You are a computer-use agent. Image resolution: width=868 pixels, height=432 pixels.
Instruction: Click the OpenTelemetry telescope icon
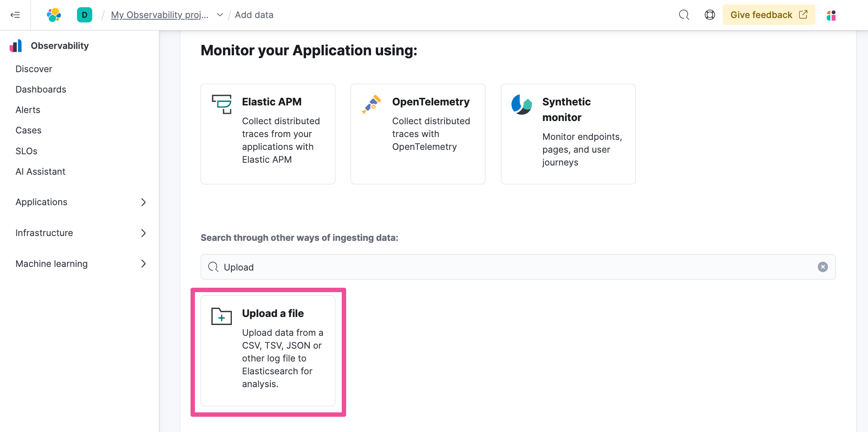(371, 104)
